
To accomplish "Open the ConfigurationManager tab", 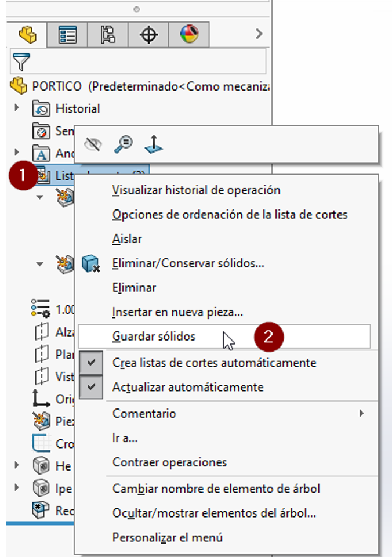I will pyautogui.click(x=108, y=35).
